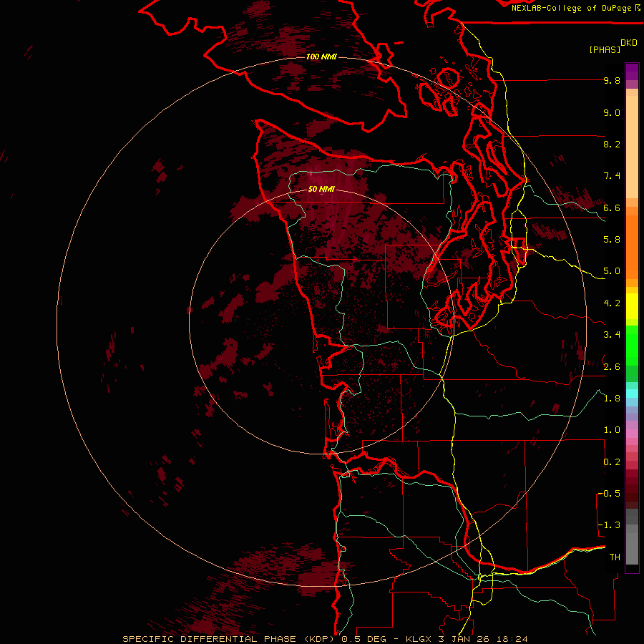The height and width of the screenshot is (644, 644).
Task: Click the 7.4 scale value
Action: 612,176
